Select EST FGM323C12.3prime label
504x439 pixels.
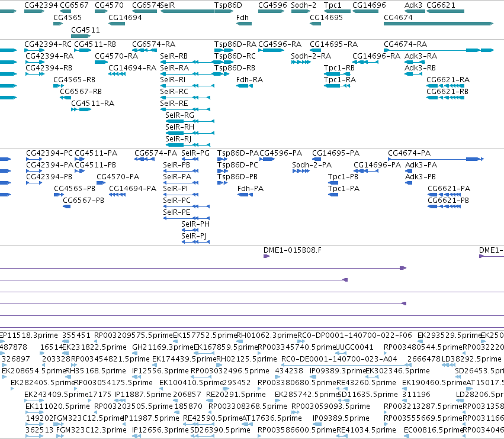(x=91, y=430)
